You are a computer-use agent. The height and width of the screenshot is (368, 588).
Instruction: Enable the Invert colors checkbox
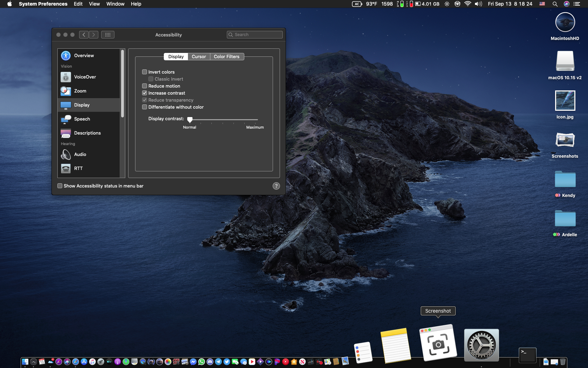pyautogui.click(x=145, y=72)
